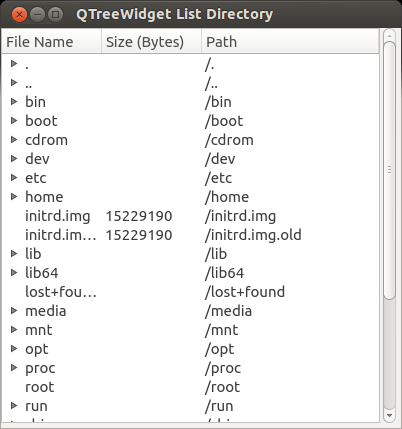
Task: Expand the etc folder
Action: pos(14,177)
